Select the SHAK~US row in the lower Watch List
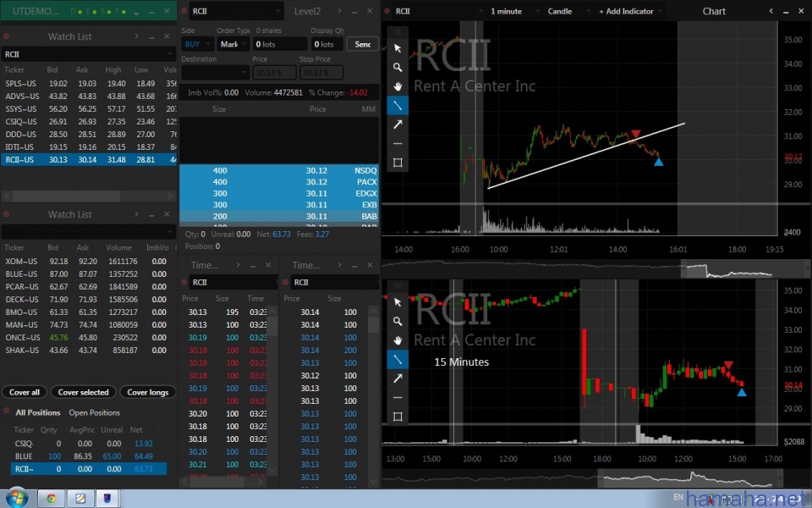Image resolution: width=812 pixels, height=508 pixels. click(x=87, y=351)
